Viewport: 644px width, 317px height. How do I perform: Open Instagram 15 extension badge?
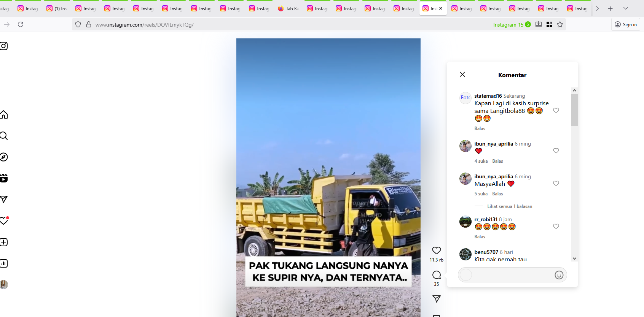512,24
